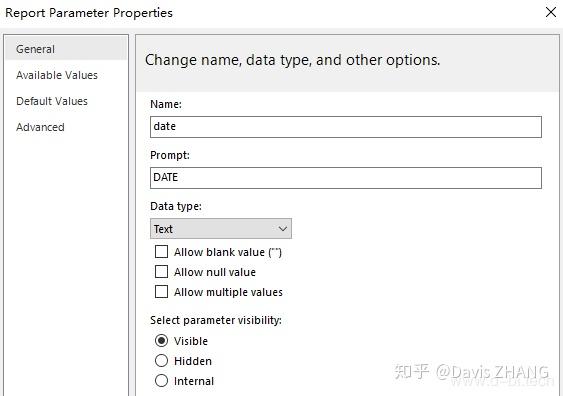Enable Allow multiple values checkbox
The width and height of the screenshot is (563, 396).
pyautogui.click(x=161, y=292)
